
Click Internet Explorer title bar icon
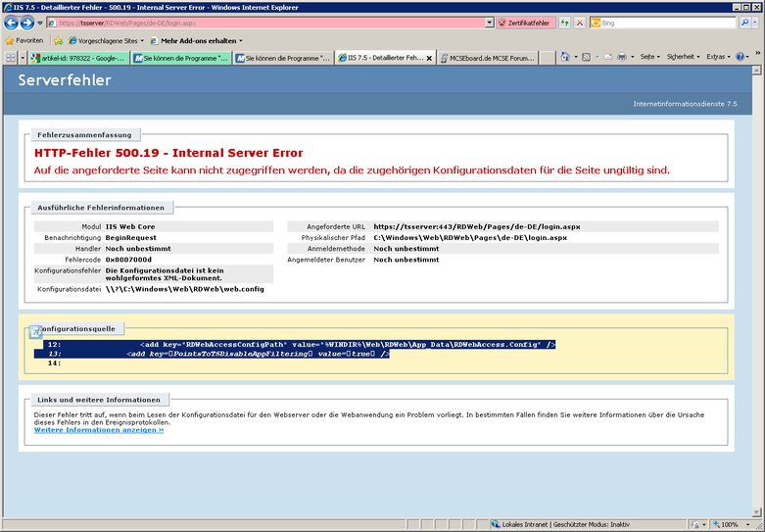point(7,7)
